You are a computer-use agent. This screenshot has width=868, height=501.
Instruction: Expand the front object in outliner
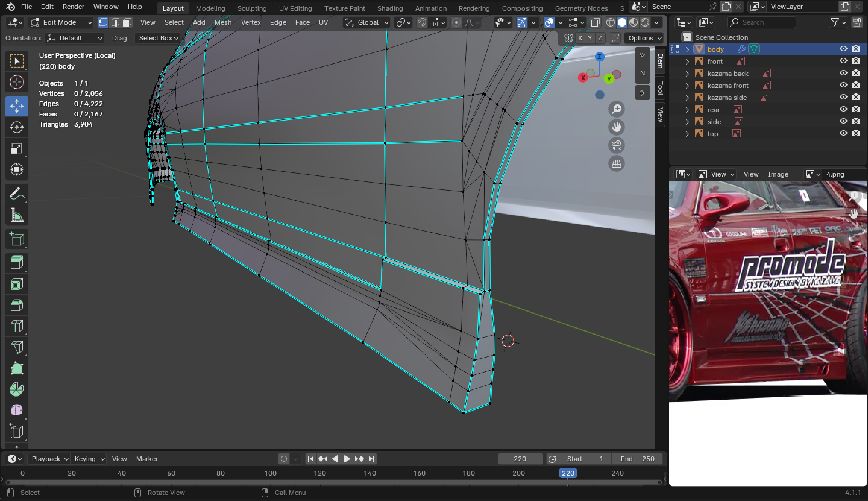tap(688, 61)
